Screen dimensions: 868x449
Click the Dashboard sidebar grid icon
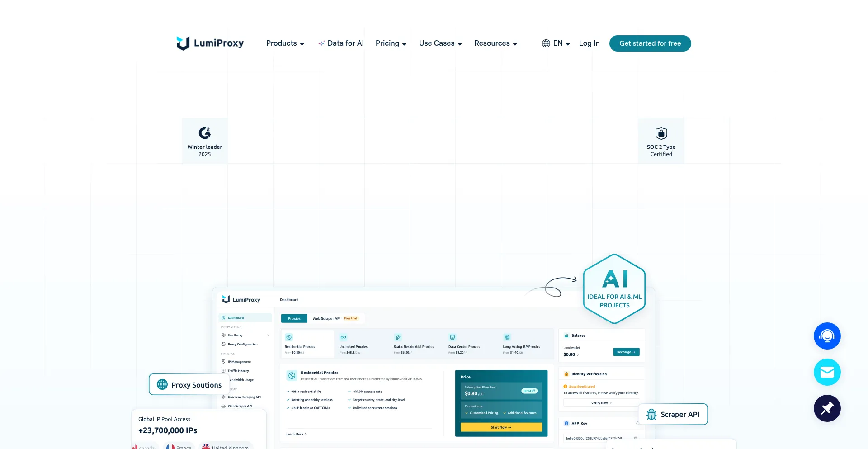pos(223,318)
